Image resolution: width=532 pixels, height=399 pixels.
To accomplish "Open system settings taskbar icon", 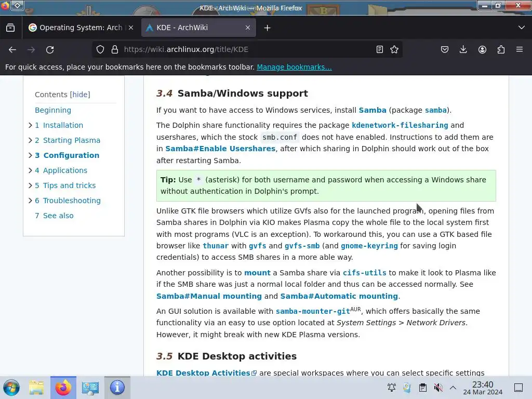I will (90, 388).
